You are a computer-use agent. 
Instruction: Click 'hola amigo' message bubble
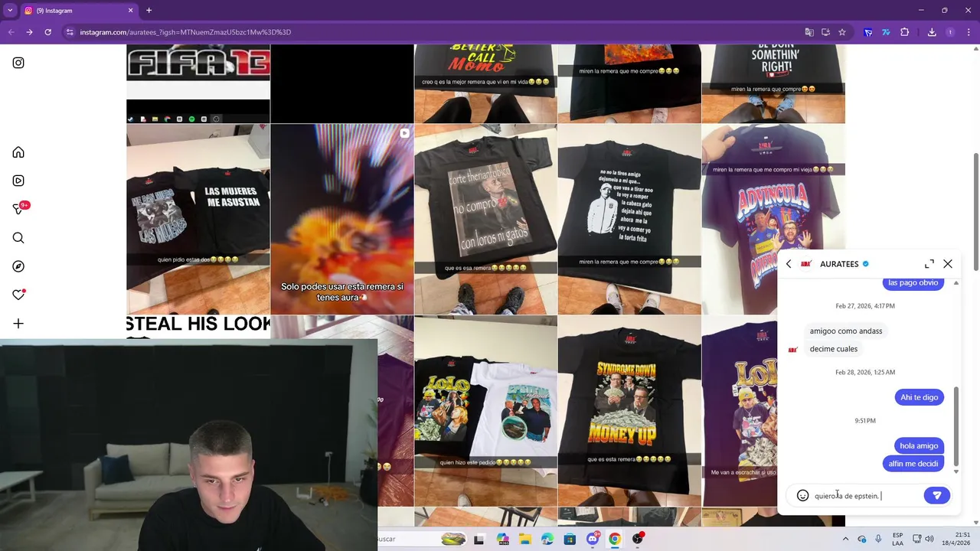pyautogui.click(x=919, y=445)
